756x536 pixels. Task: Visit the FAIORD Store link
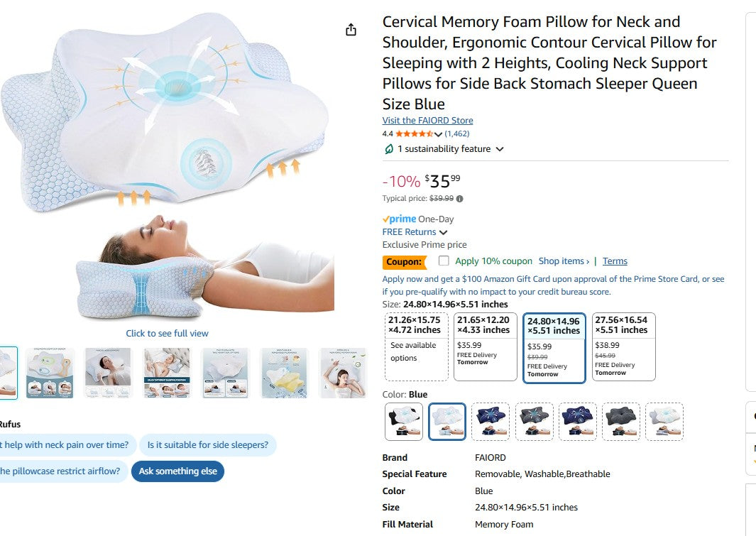[427, 121]
